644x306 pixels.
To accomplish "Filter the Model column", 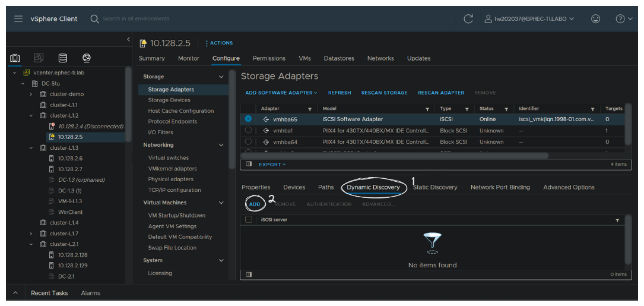I will click(427, 109).
